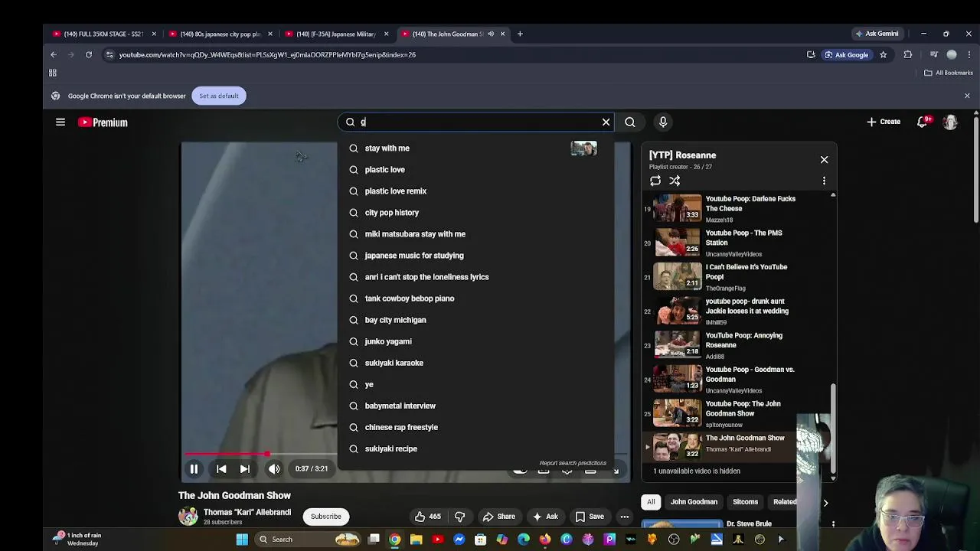This screenshot has width=980, height=551.
Task: Select suggestion 'plastic love remix'
Action: click(x=475, y=191)
